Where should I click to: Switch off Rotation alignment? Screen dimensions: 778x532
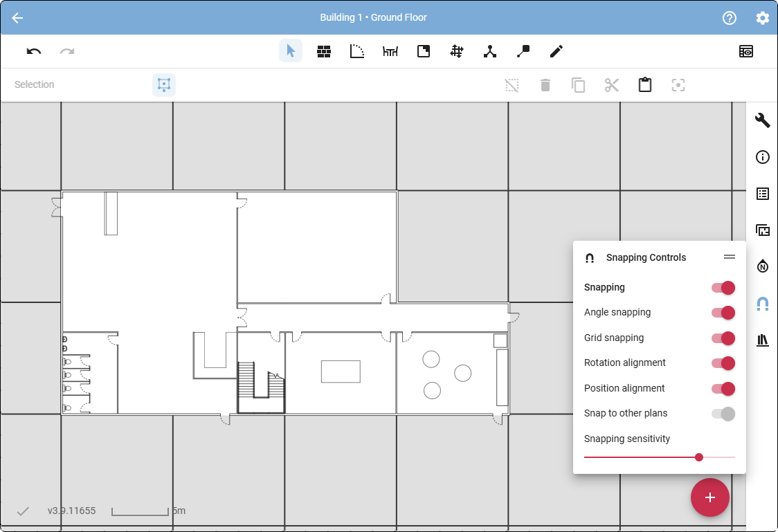pos(723,363)
